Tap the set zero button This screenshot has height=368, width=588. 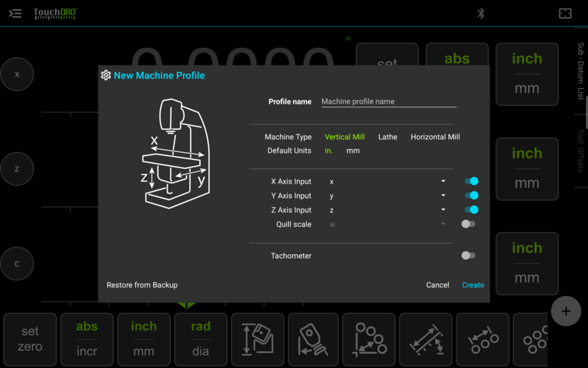[x=30, y=339]
